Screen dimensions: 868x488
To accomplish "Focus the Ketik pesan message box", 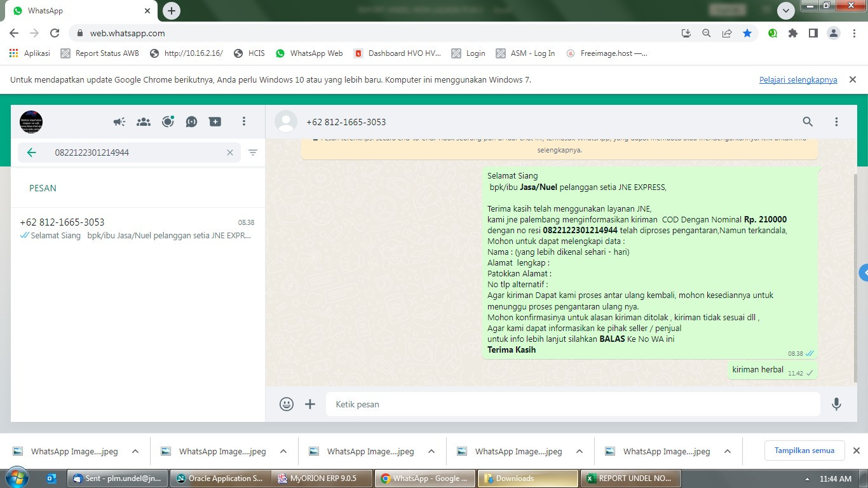I will pyautogui.click(x=573, y=404).
